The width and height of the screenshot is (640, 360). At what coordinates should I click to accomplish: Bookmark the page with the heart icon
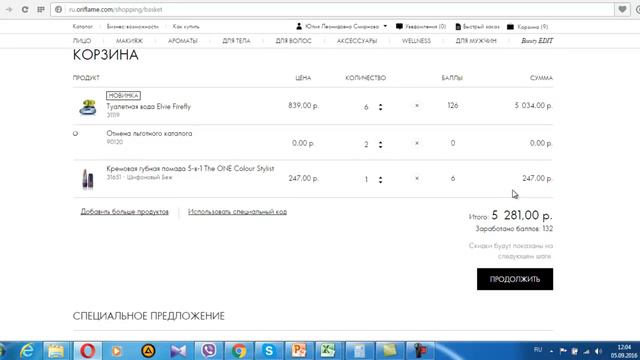click(x=622, y=9)
